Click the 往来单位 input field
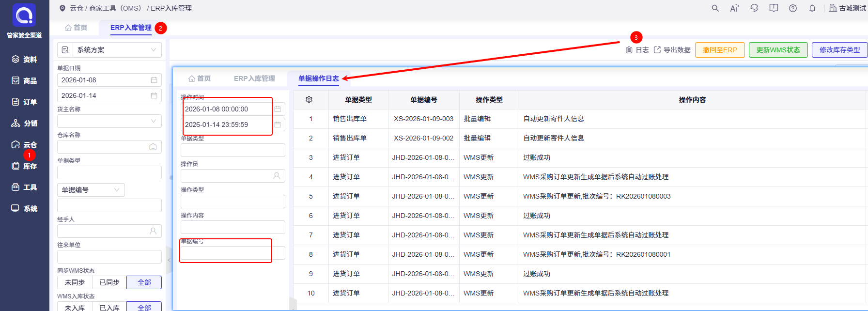Image resolution: width=868 pixels, height=311 pixels. coord(109,257)
